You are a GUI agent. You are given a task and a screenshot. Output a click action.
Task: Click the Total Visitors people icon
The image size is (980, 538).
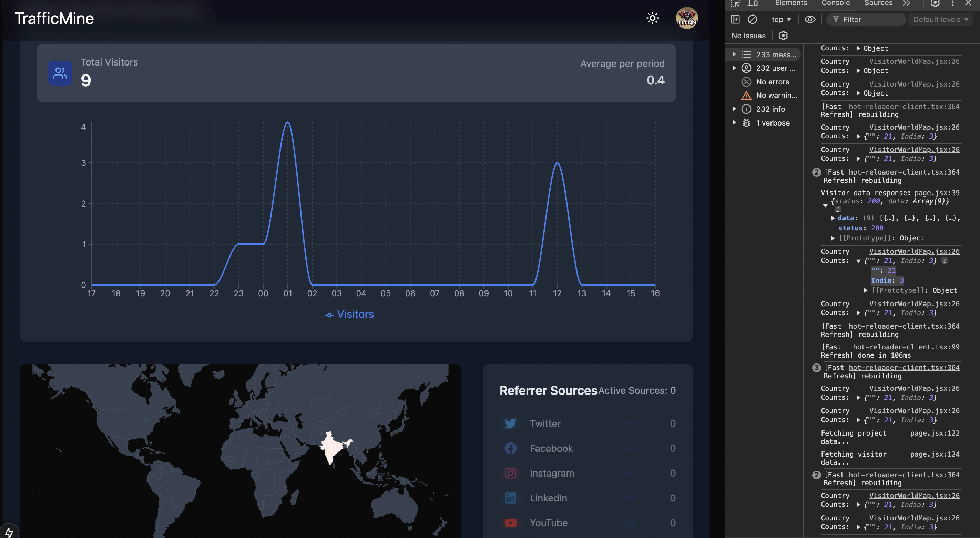tap(60, 73)
